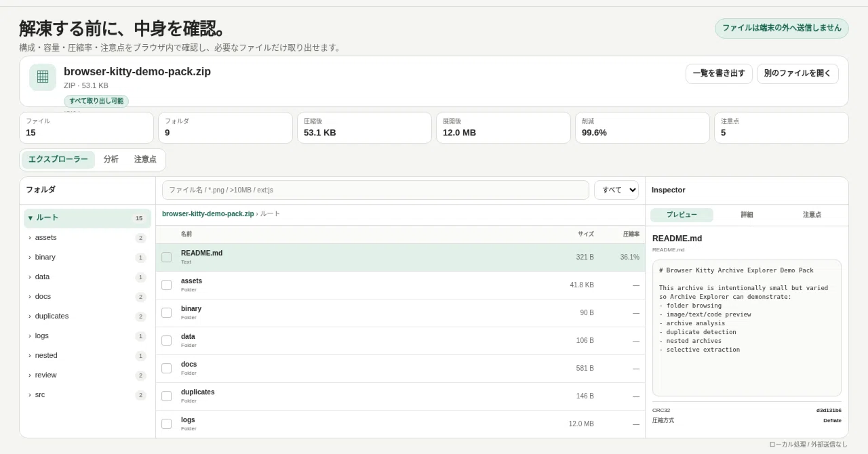This screenshot has height=454, width=868.
Task: Open the binary folder row name
Action: (191, 309)
